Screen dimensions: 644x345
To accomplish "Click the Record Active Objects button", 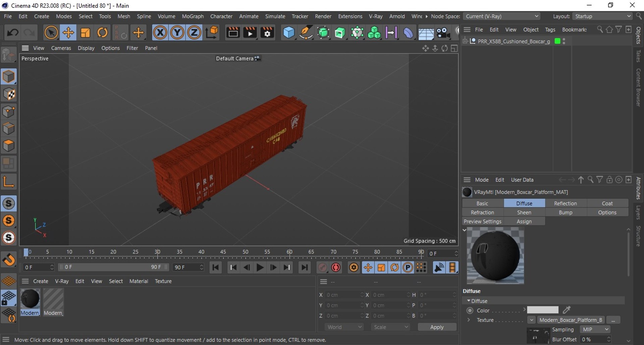I will pos(322,267).
